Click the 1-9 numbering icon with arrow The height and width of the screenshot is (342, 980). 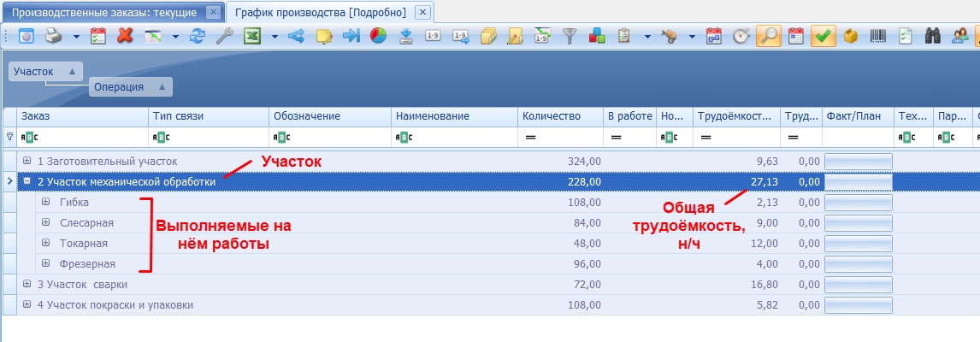tap(461, 36)
